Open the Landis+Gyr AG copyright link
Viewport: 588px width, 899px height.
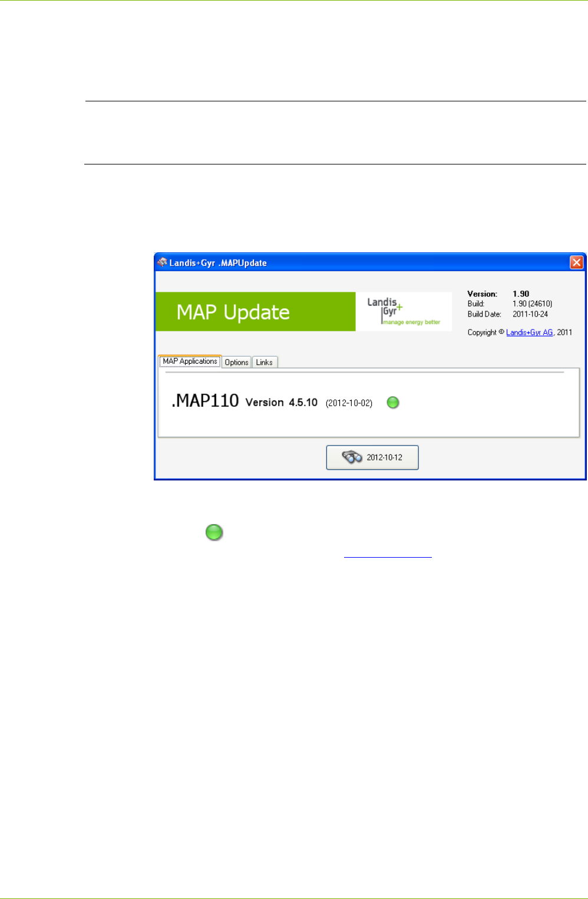click(x=529, y=332)
